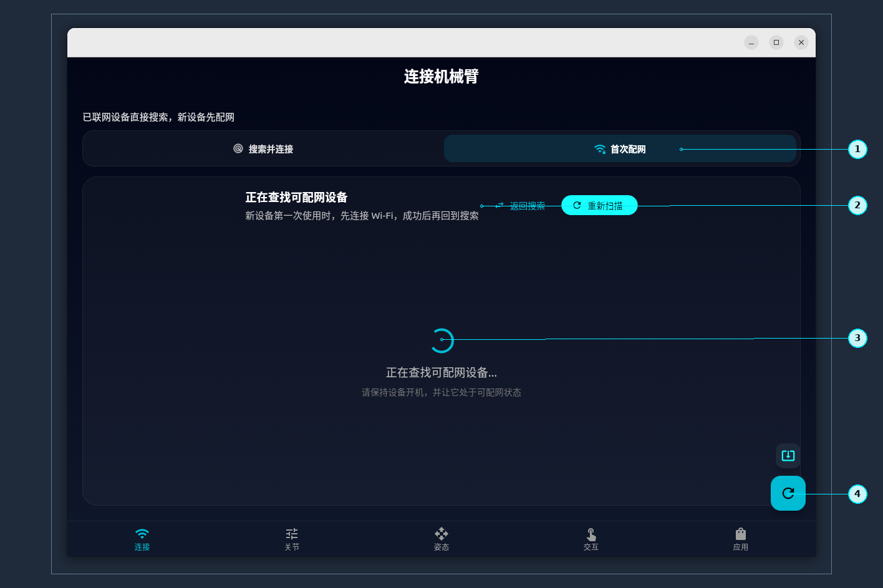Maximize the robot arm connection window

[776, 42]
